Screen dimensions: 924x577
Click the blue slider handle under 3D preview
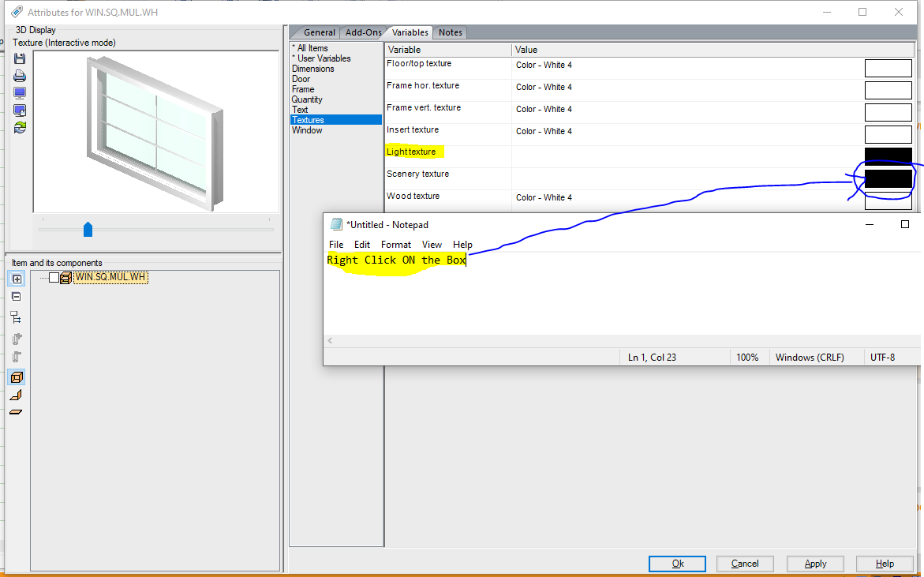click(x=88, y=229)
